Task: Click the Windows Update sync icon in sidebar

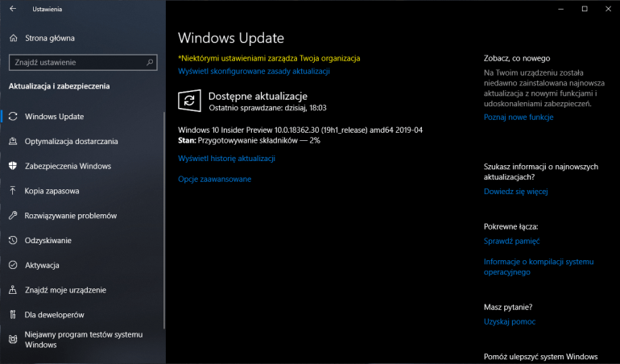Action: (x=13, y=116)
